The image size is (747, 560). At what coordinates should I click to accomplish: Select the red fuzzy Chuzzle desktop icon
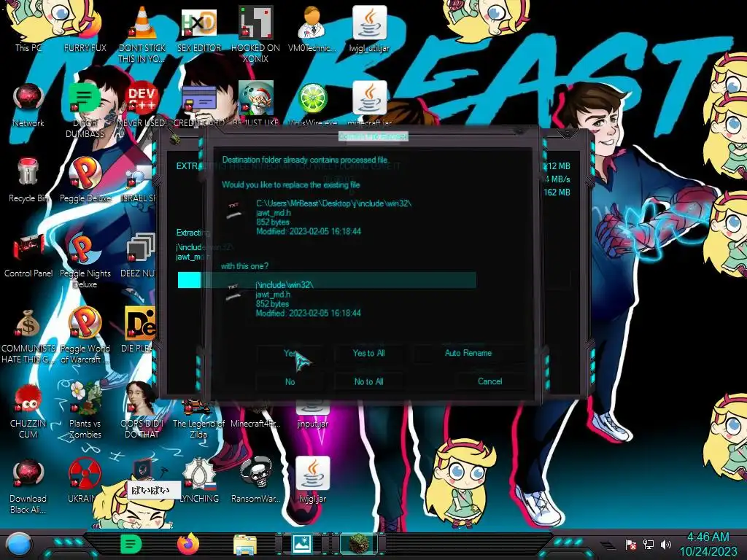click(x=28, y=411)
